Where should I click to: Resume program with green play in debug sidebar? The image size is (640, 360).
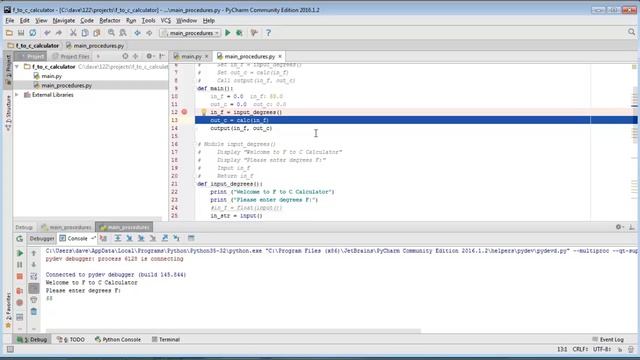pyautogui.click(x=20, y=253)
